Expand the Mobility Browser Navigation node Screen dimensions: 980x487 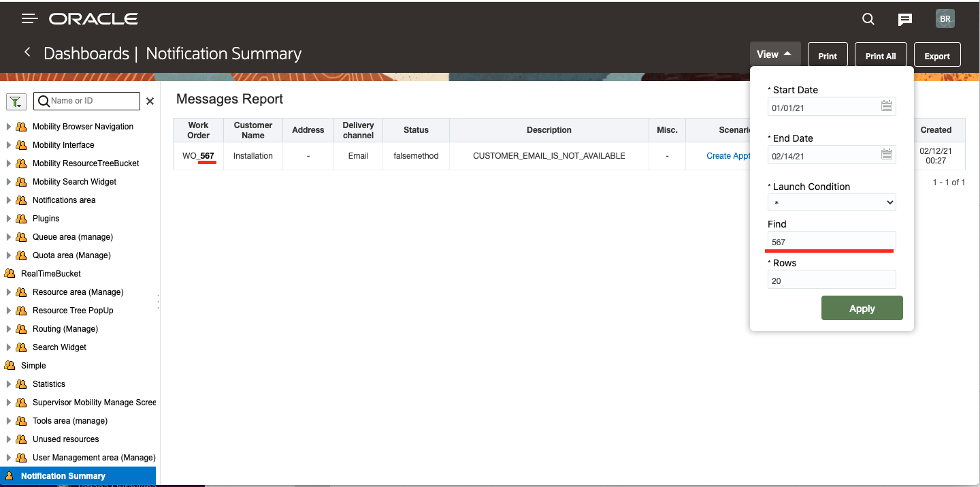9,127
